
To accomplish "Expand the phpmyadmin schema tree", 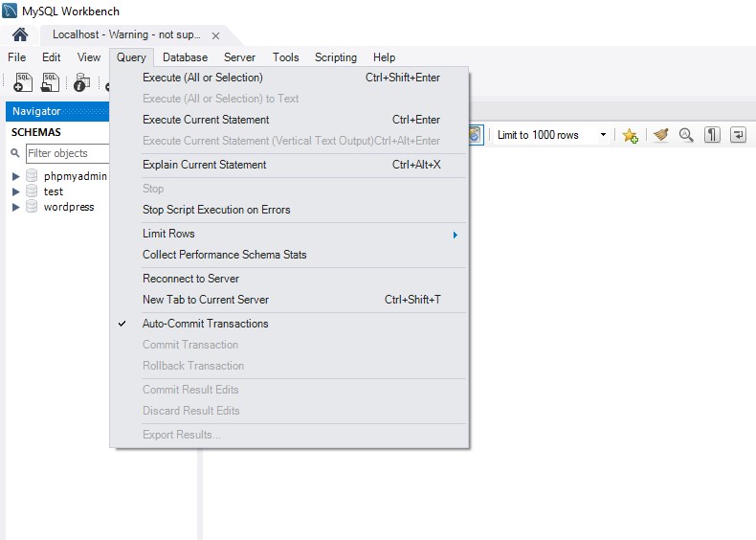I will tap(16, 176).
